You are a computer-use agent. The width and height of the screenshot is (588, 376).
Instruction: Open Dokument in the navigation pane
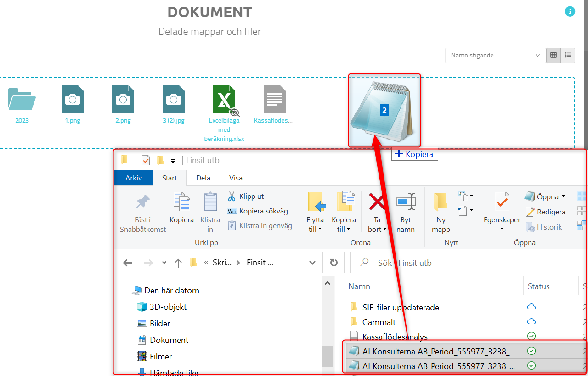[163, 340]
